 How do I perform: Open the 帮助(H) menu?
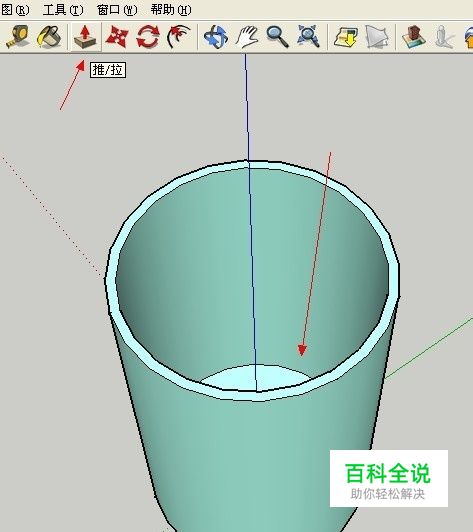[x=171, y=10]
